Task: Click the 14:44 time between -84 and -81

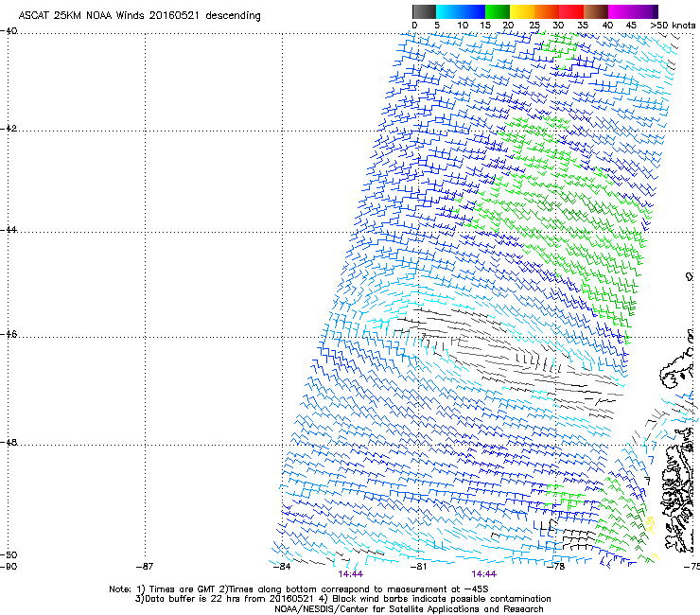Action: coord(350,574)
